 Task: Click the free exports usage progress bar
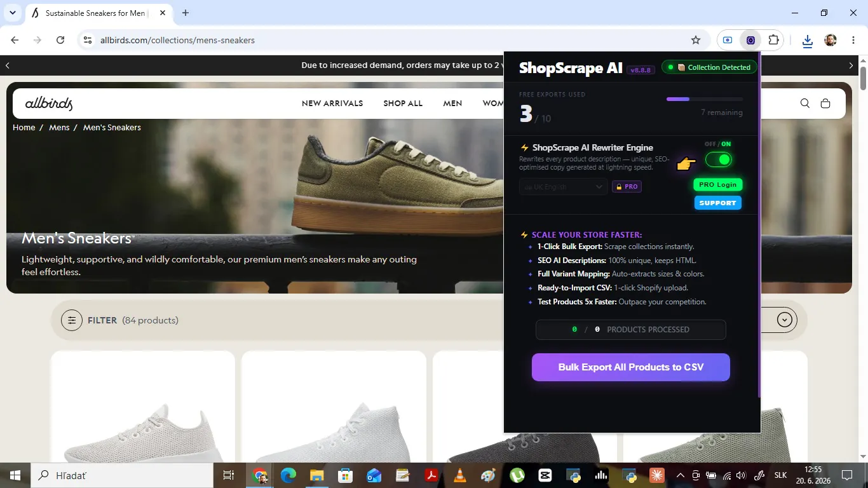(705, 99)
